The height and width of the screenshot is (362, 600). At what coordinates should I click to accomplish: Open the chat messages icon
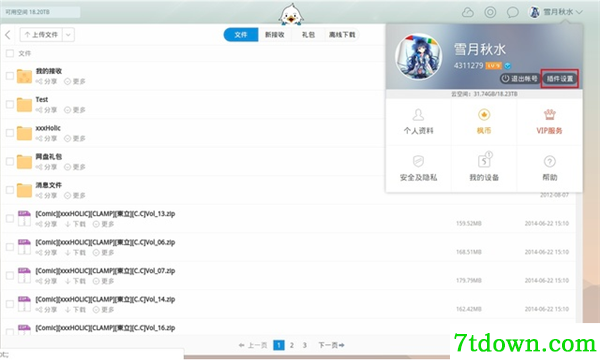coord(512,12)
